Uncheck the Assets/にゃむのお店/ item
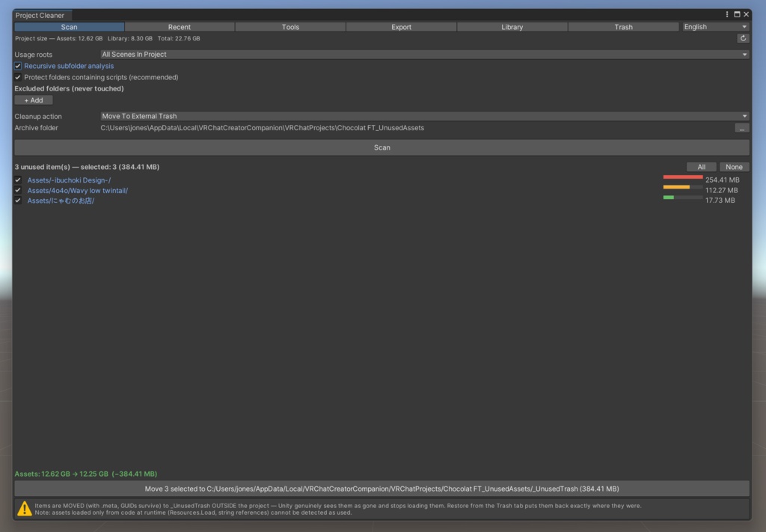The image size is (766, 532). click(18, 201)
